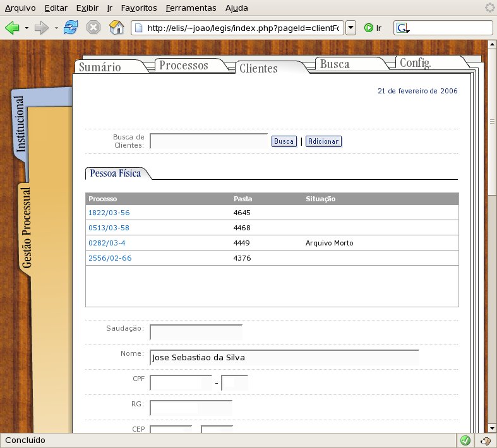497x448 pixels.
Task: Focus the Busca de Clientes input field
Action: click(208, 141)
